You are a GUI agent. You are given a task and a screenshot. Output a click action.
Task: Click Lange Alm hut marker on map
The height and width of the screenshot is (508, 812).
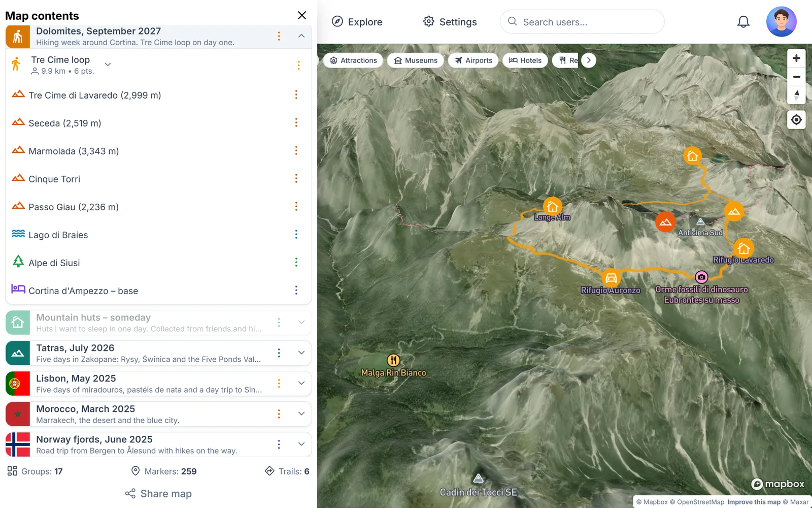tap(552, 206)
